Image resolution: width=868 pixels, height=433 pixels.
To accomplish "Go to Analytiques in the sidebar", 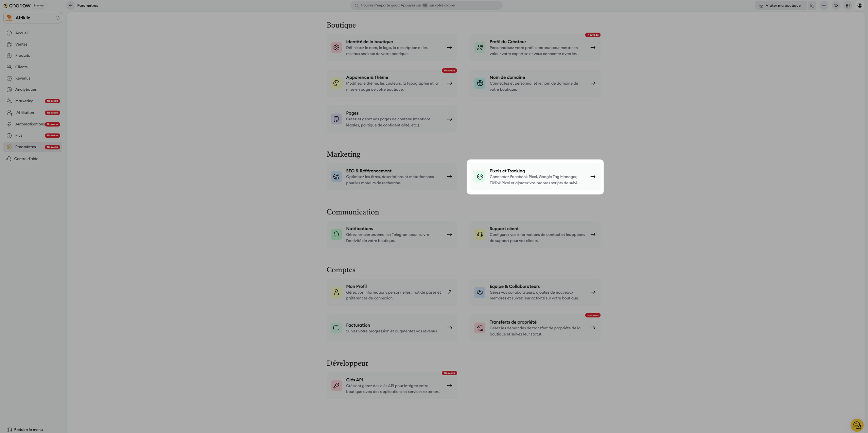I will [26, 90].
